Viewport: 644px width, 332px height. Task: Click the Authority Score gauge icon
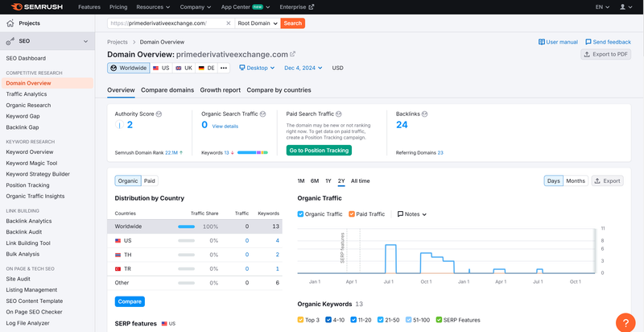[x=119, y=125]
